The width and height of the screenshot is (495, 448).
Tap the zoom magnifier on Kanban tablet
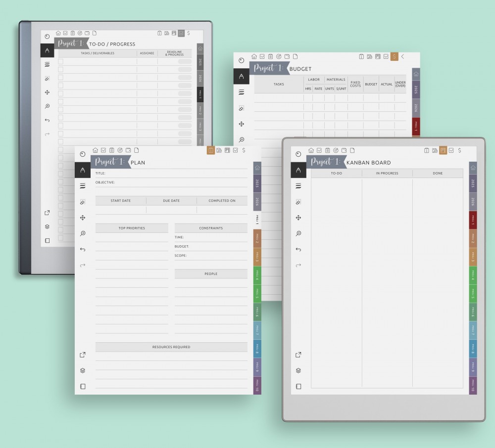pos(298,233)
